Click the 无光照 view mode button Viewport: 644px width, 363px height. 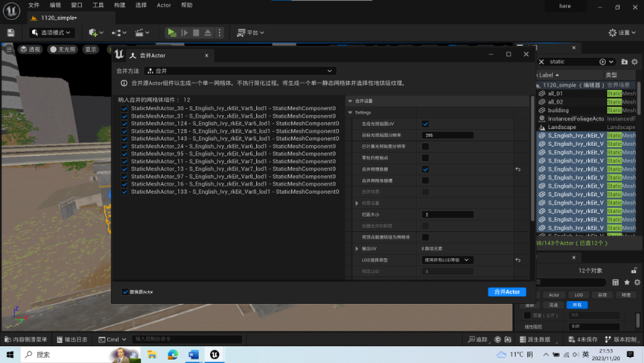pos(63,49)
